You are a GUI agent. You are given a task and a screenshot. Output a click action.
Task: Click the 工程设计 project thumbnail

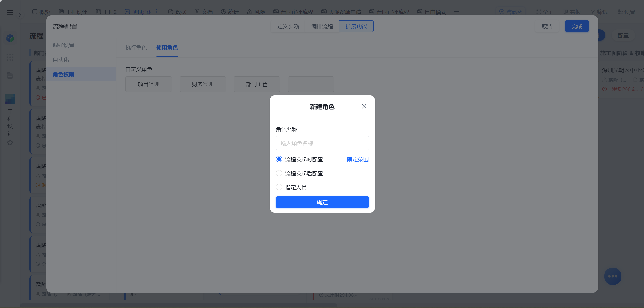click(x=10, y=99)
